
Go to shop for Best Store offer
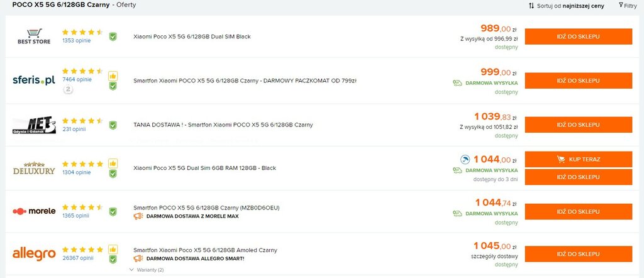click(579, 36)
